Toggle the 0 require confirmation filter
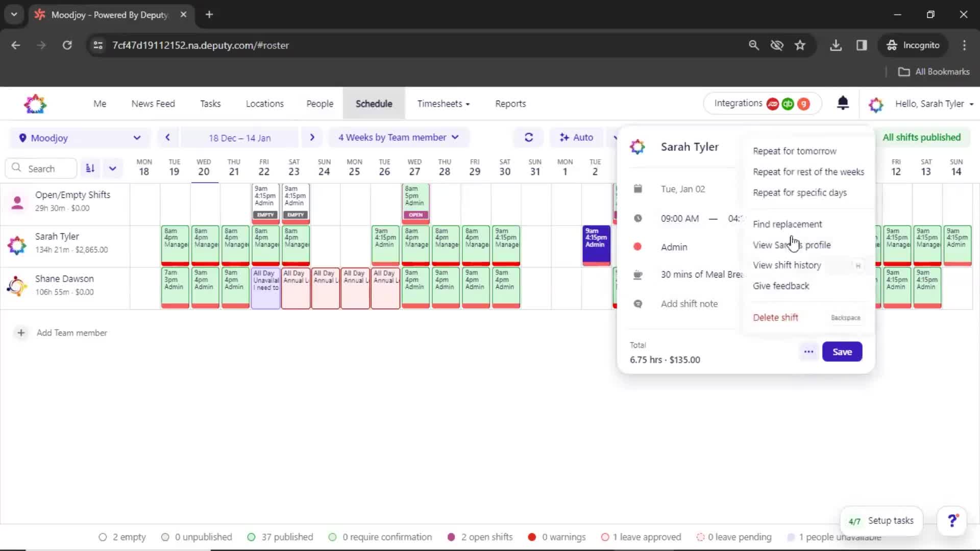 [x=380, y=537]
